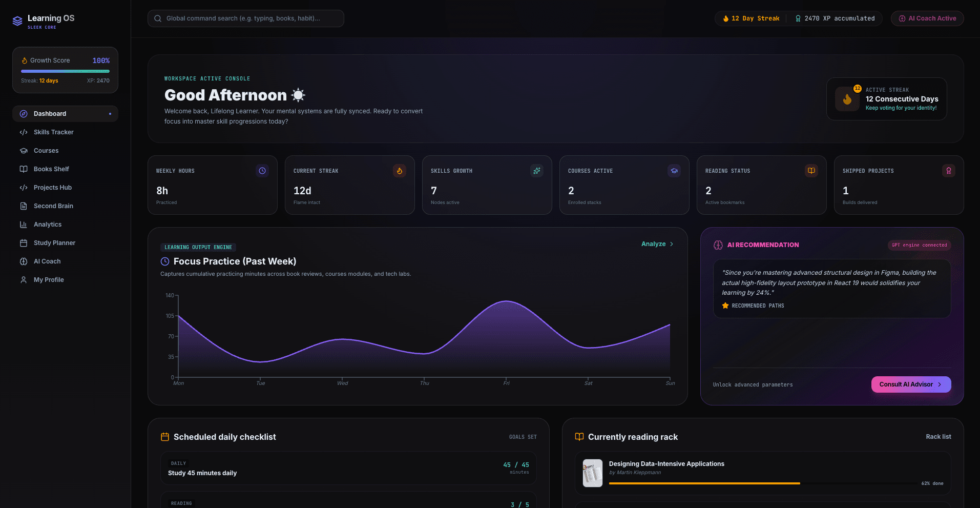Go to Study Planner
Viewport: 980px width, 508px height.
point(65,243)
